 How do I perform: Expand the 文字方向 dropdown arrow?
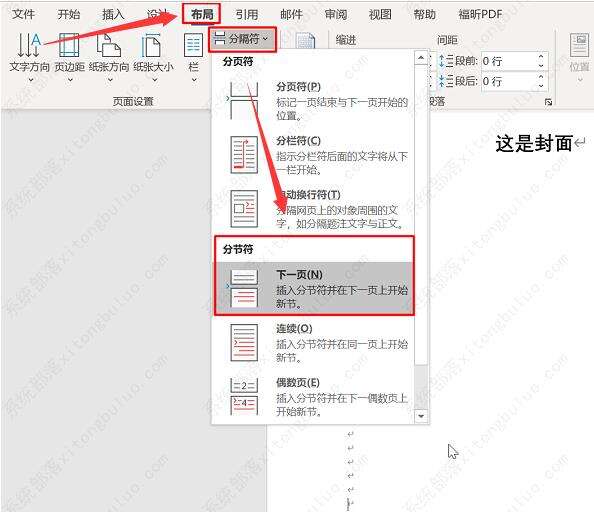coord(31,80)
